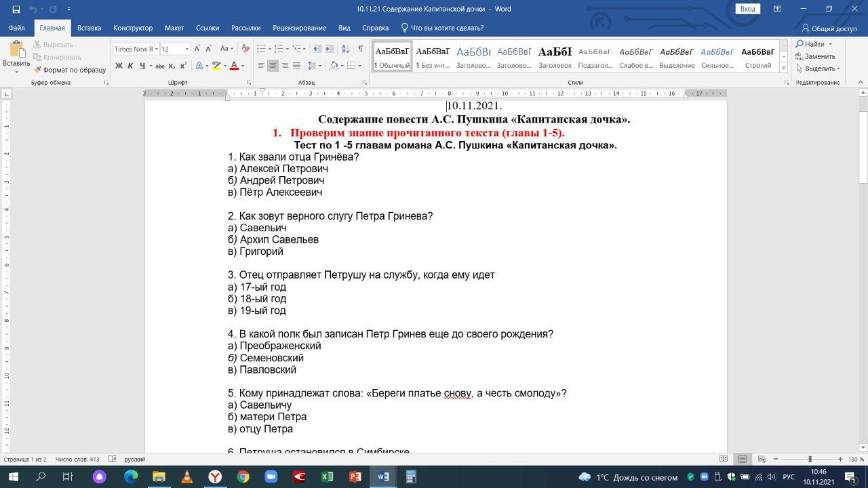Click the subscript x₂ icon
Viewport: 868px width, 488px height.
pyautogui.click(x=172, y=66)
